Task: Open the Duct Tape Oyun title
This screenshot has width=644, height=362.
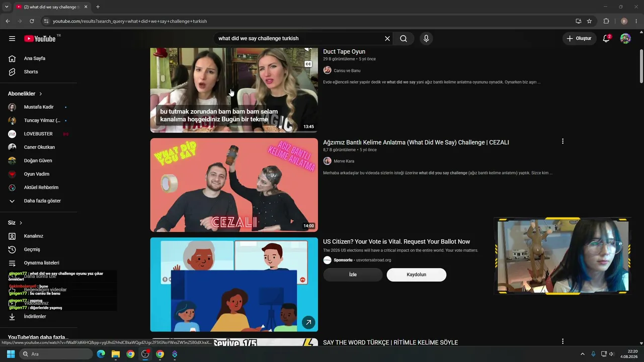Action: tap(344, 52)
